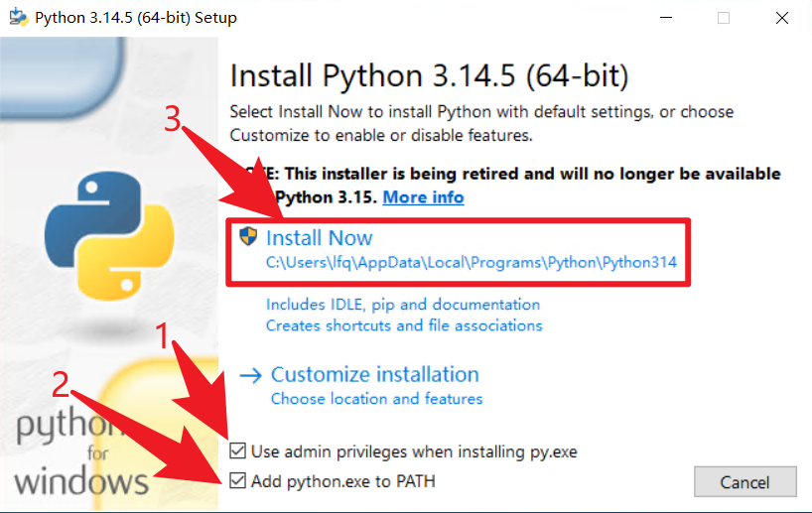812x513 pixels.
Task: Close the Python 3.14.5 Setup window
Action: point(782,18)
